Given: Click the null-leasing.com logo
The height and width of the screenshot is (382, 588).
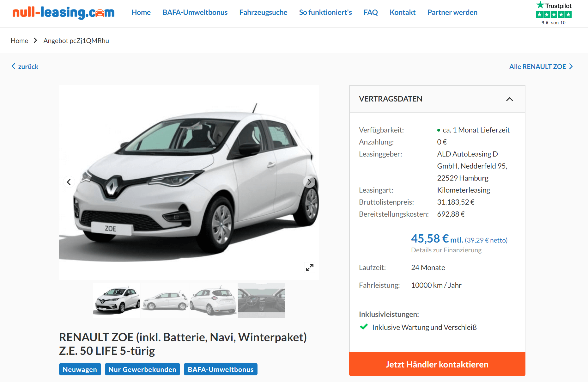Looking at the screenshot, I should [64, 13].
